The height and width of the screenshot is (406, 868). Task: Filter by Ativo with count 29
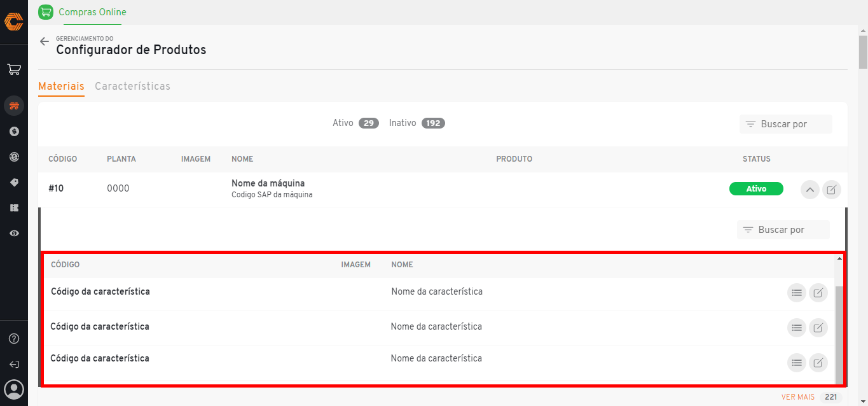pyautogui.click(x=355, y=123)
